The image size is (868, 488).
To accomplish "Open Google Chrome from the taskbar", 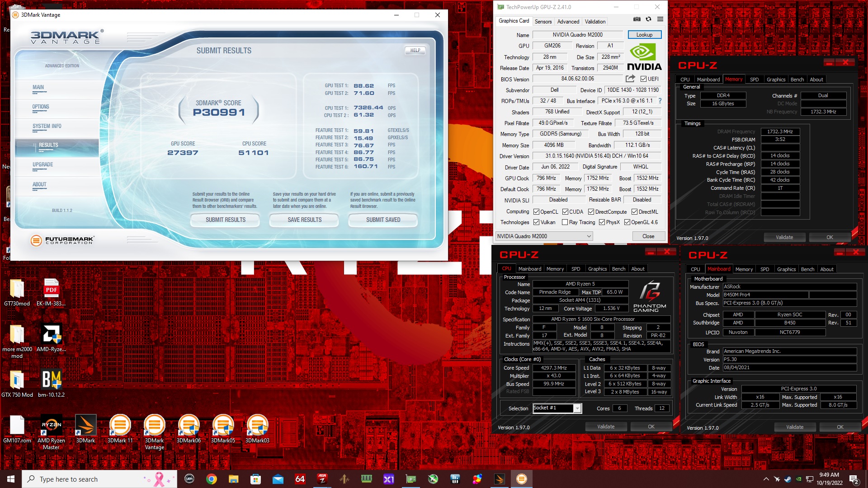I will click(211, 479).
